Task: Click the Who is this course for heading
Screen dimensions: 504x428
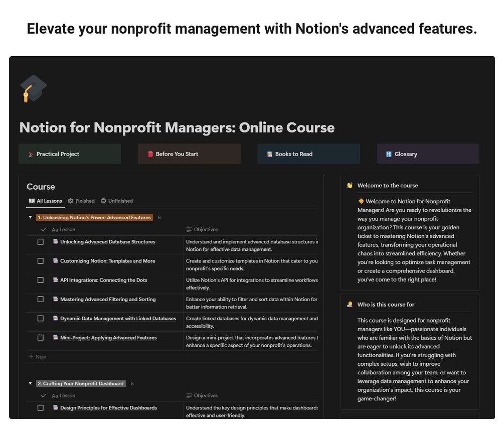Action: pos(386,305)
